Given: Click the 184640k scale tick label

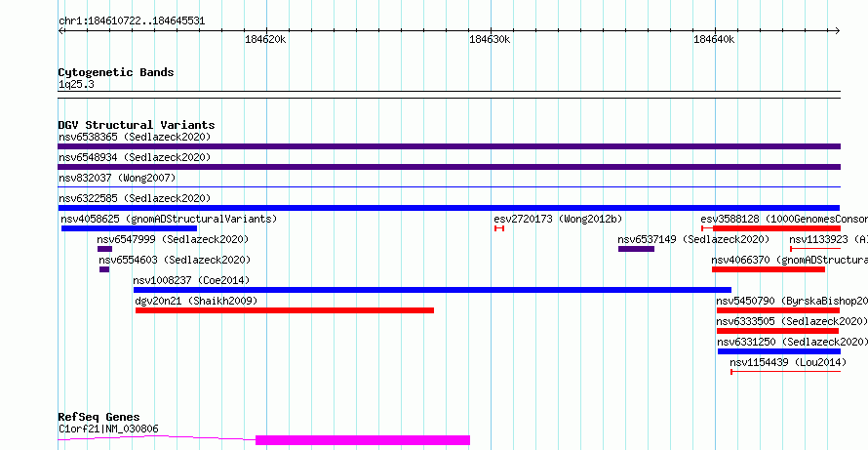Looking at the screenshot, I should point(714,39).
